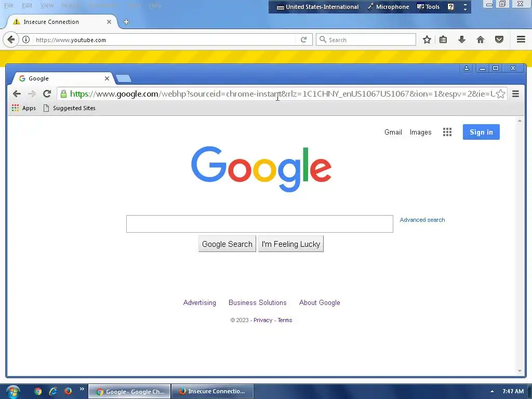
Task: Launch Chrome from the quick launch bar
Action: pyautogui.click(x=37, y=391)
